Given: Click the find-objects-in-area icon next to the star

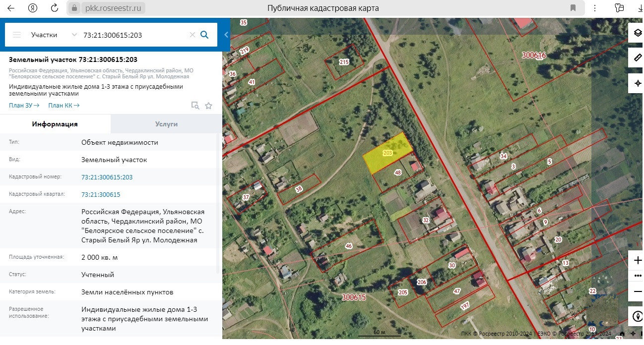Looking at the screenshot, I should [195, 105].
